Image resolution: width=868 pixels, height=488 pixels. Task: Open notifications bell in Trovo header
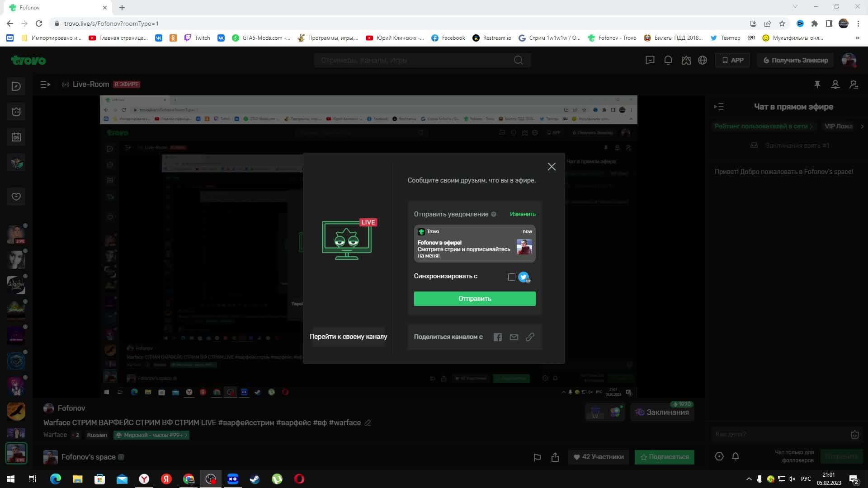tap(668, 60)
